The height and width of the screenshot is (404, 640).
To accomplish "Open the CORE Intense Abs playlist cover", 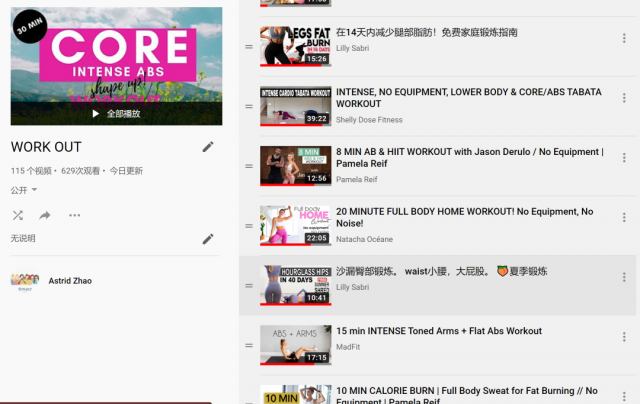I will pos(116,66).
